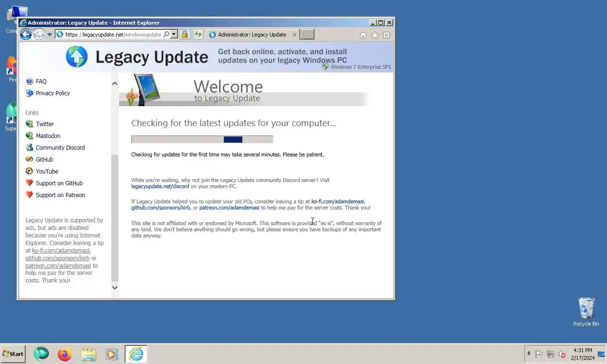Open the security lock report icon
The height and width of the screenshot is (364, 607).
pyautogui.click(x=185, y=34)
